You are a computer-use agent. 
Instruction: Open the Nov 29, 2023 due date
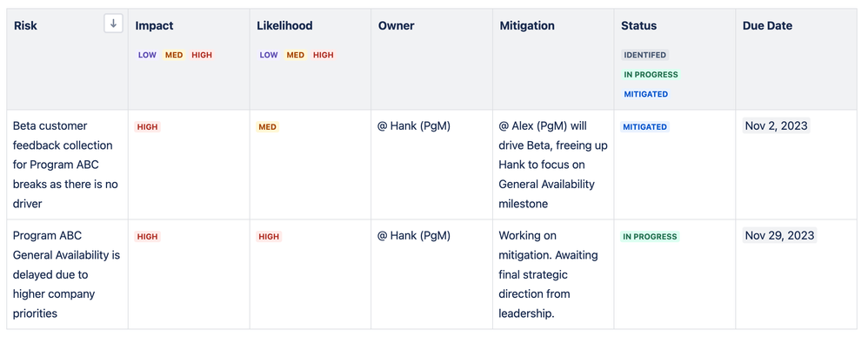(779, 236)
